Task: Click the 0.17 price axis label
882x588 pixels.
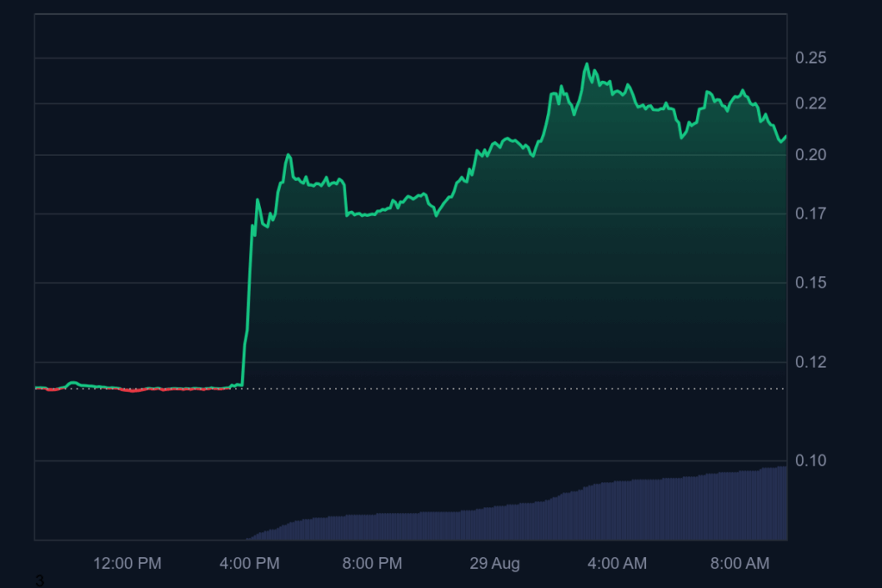Action: [x=811, y=214]
